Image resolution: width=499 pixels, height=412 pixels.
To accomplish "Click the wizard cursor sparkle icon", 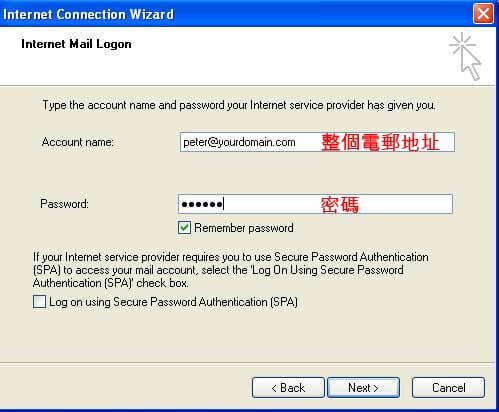I will (x=465, y=56).
